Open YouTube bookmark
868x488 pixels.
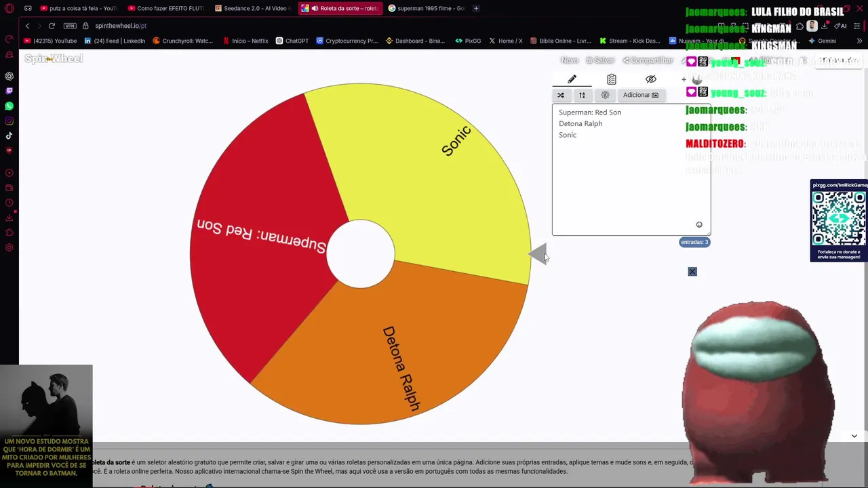click(x=51, y=41)
